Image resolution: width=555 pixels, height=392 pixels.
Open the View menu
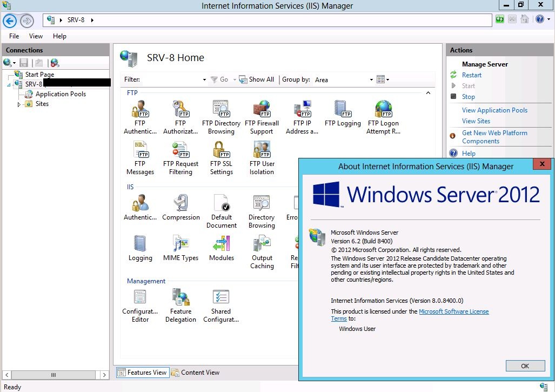click(36, 36)
